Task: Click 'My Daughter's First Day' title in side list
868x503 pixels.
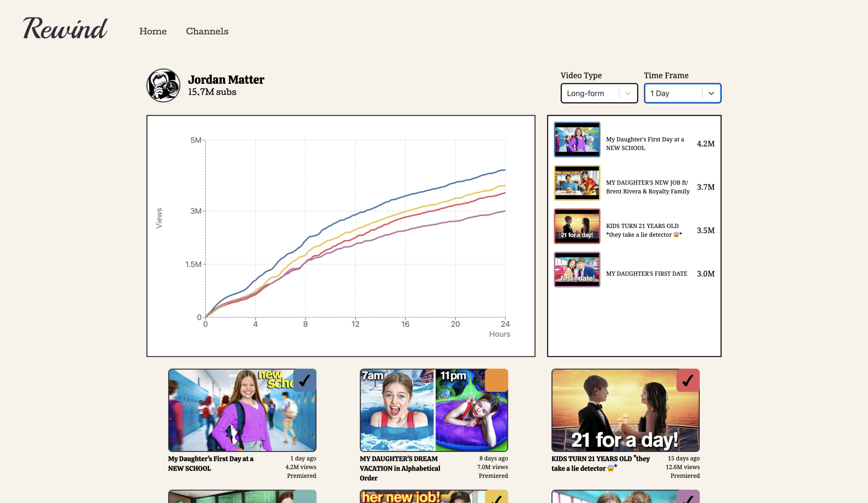Action: [645, 144]
